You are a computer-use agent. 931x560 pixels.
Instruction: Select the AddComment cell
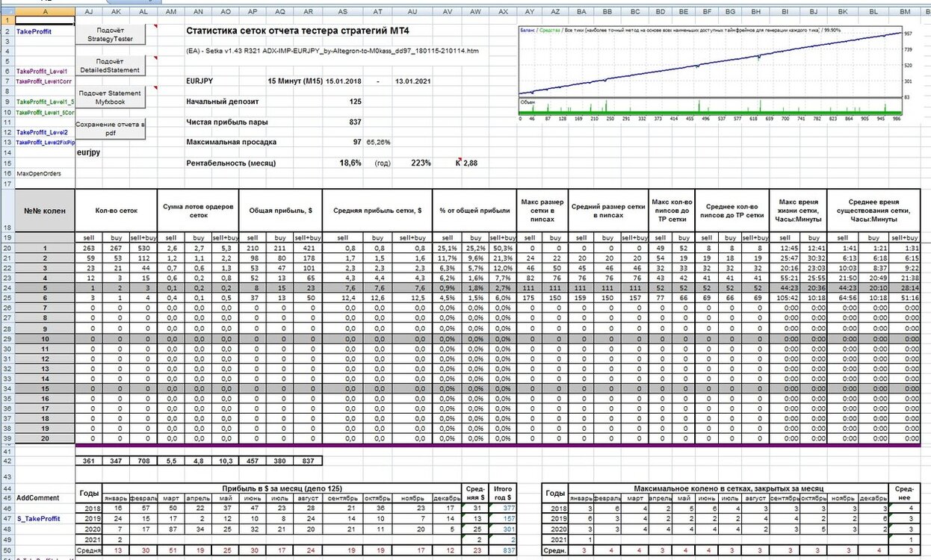(45, 497)
